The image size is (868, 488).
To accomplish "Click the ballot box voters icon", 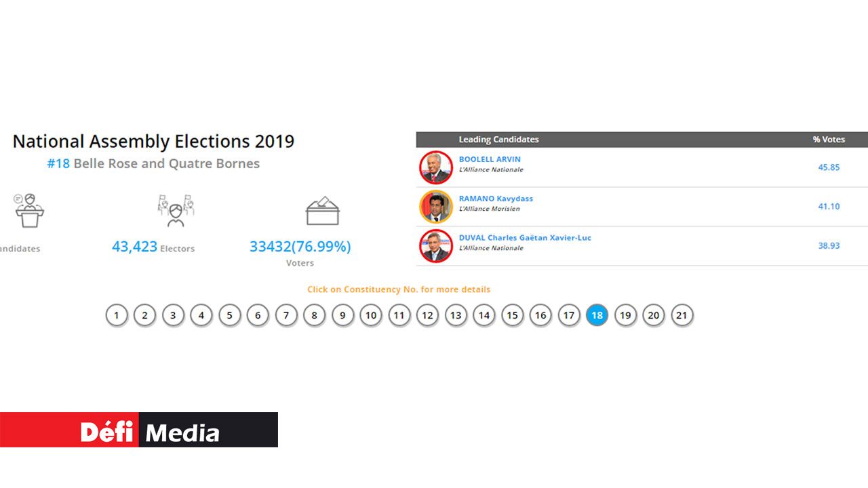I will (322, 211).
